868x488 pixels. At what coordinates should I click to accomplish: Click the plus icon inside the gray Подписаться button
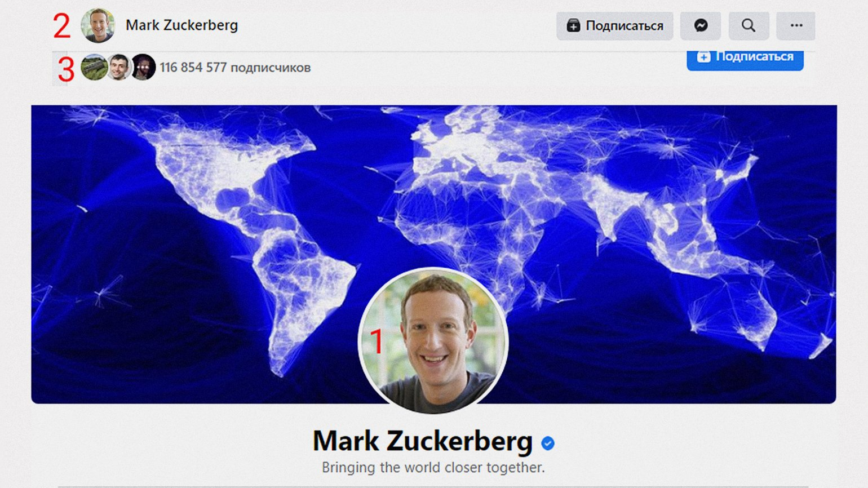tap(573, 25)
